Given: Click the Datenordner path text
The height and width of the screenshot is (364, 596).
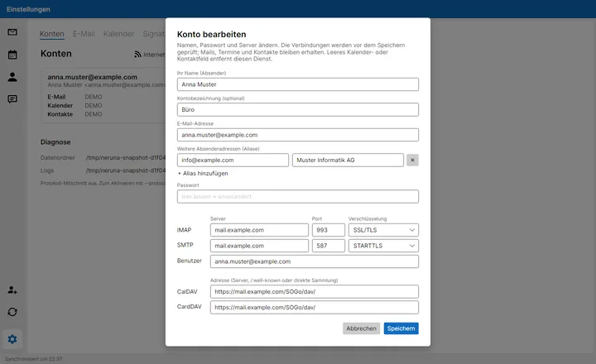Looking at the screenshot, I should pyautogui.click(x=126, y=158).
